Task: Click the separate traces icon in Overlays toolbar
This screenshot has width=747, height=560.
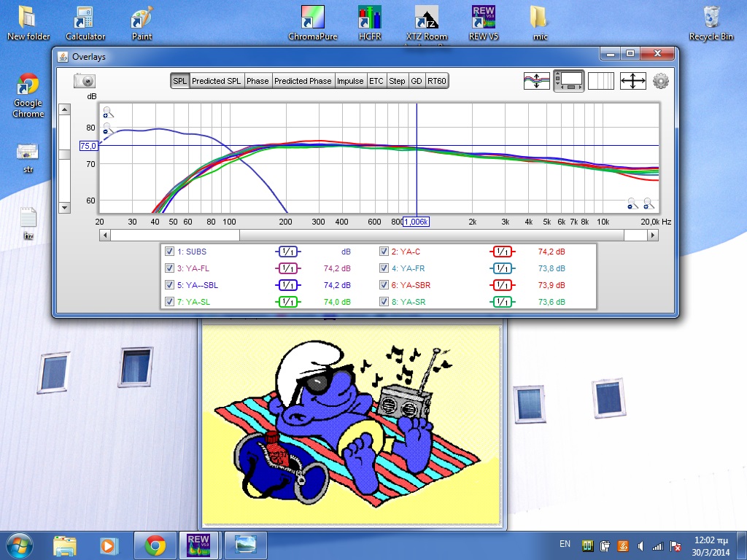Action: click(x=536, y=81)
